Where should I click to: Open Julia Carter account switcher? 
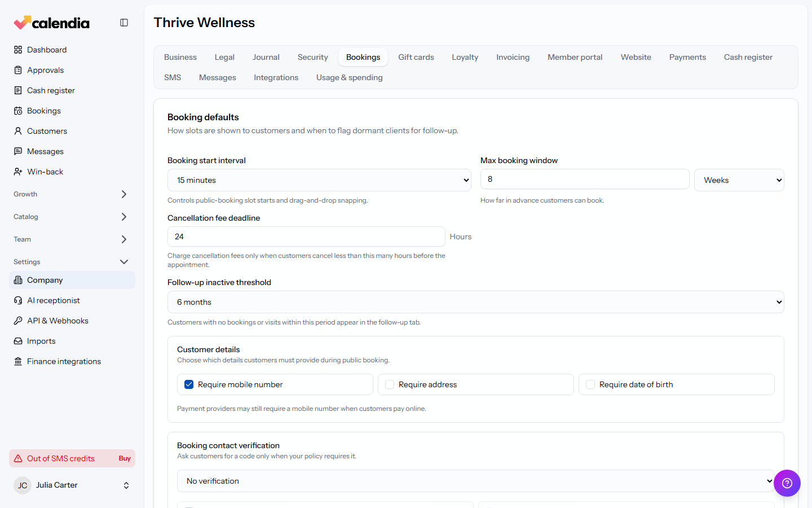coord(72,485)
